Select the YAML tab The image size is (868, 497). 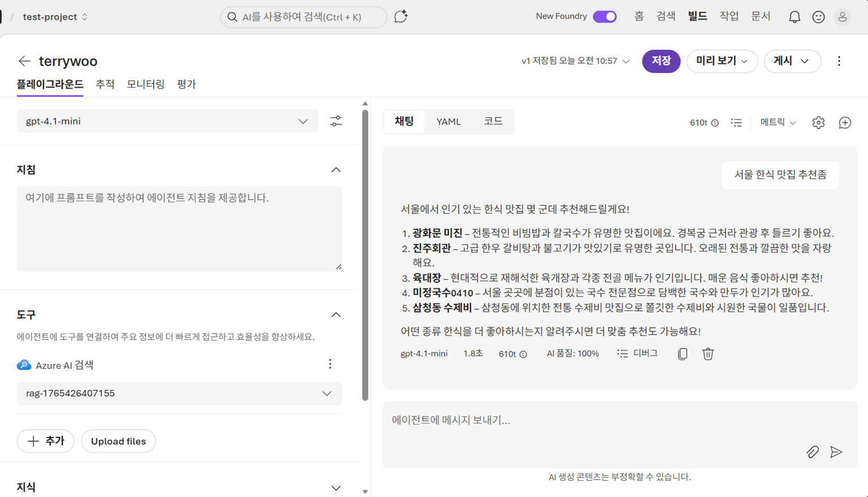tap(448, 122)
